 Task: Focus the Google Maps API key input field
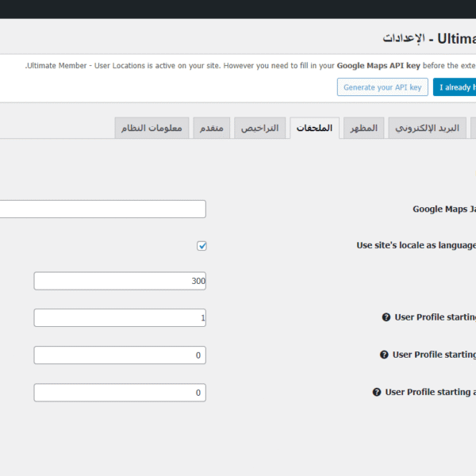(x=103, y=209)
